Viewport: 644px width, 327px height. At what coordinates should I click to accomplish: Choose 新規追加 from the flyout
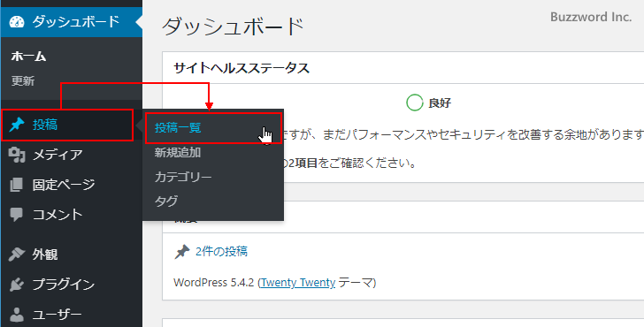pos(178,153)
